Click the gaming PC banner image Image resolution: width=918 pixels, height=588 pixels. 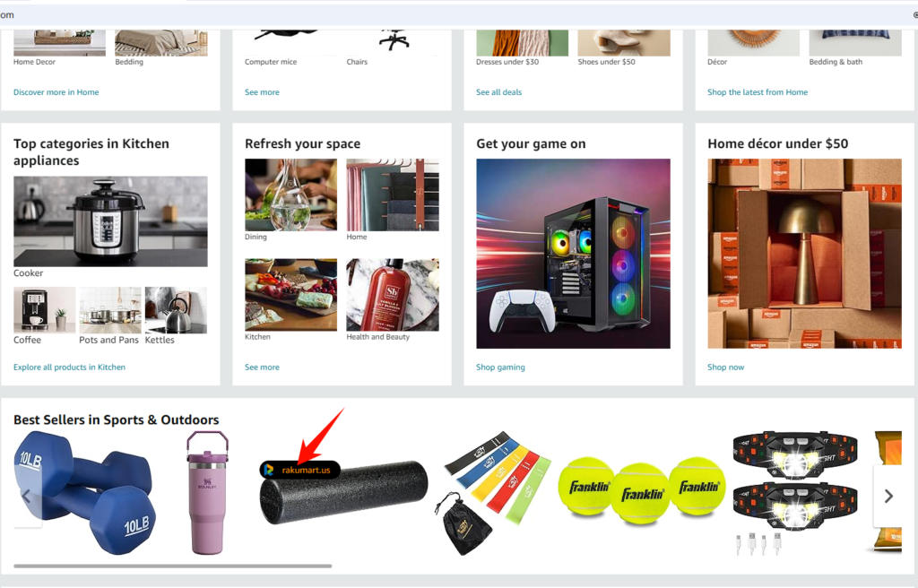pyautogui.click(x=573, y=254)
